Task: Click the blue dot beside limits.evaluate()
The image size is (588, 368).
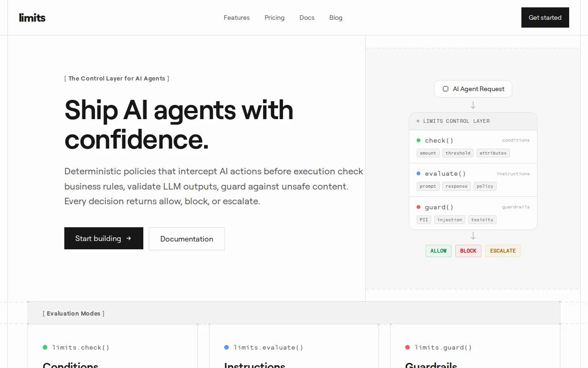Action: (x=226, y=347)
